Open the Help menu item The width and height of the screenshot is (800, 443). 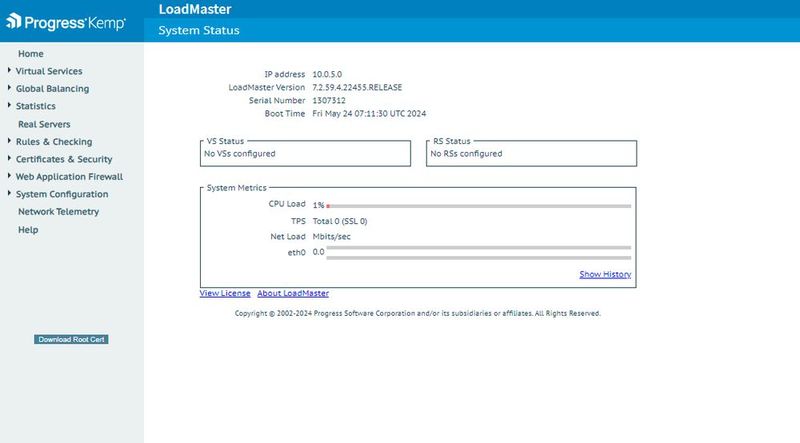[x=28, y=230]
